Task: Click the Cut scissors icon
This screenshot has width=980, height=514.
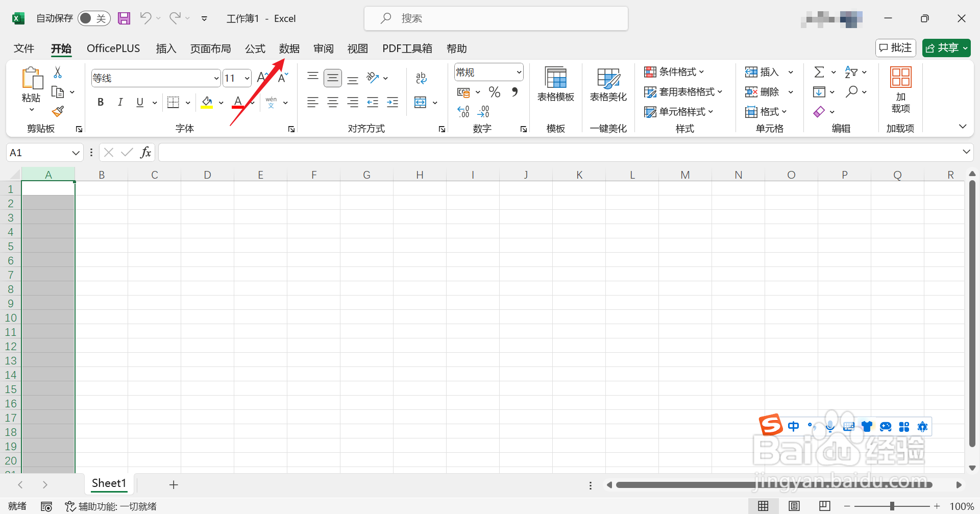Action: click(x=58, y=72)
